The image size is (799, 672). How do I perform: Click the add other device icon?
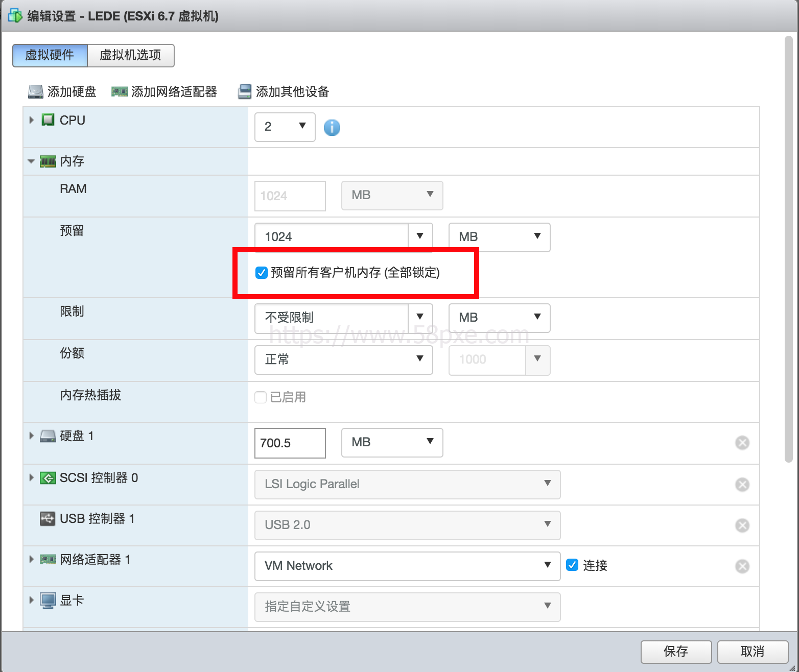point(245,92)
